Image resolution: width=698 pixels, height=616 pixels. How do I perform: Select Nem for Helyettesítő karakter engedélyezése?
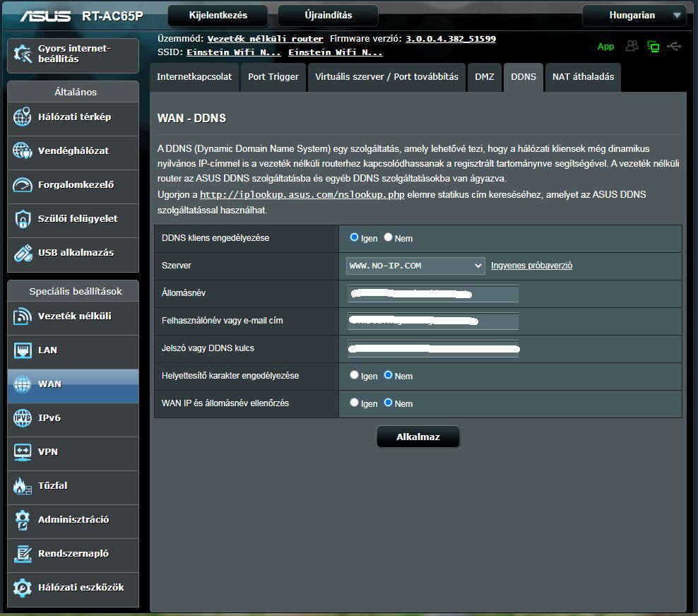pos(388,375)
